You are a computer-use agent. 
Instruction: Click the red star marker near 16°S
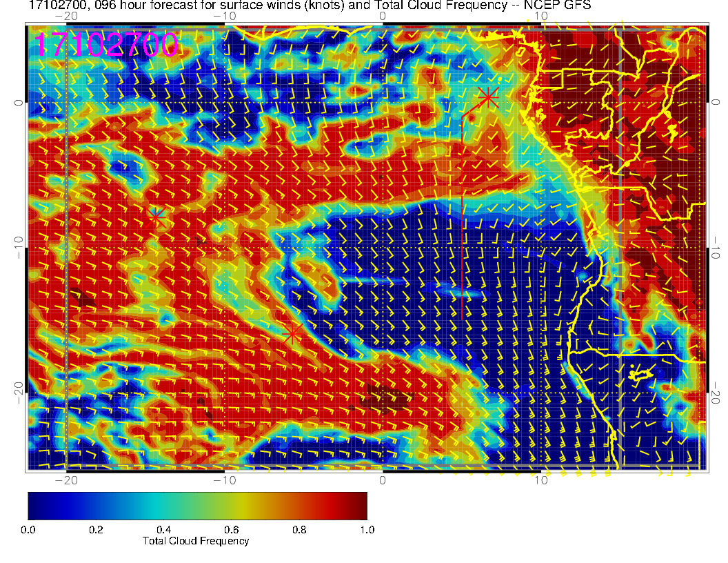(292, 334)
